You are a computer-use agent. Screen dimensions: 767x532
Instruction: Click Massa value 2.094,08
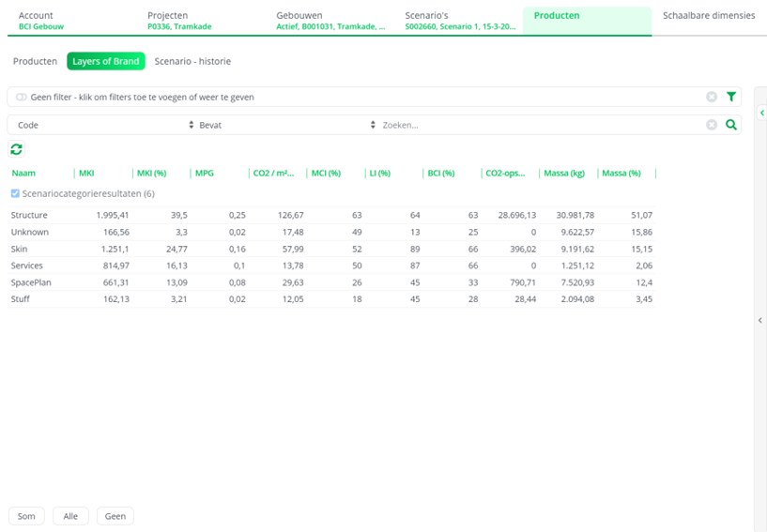pyautogui.click(x=577, y=298)
